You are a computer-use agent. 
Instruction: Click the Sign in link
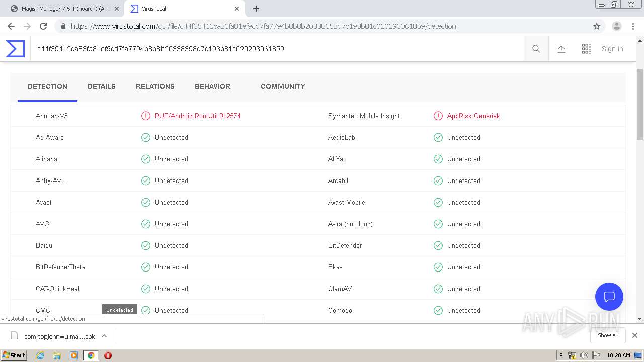(612, 49)
